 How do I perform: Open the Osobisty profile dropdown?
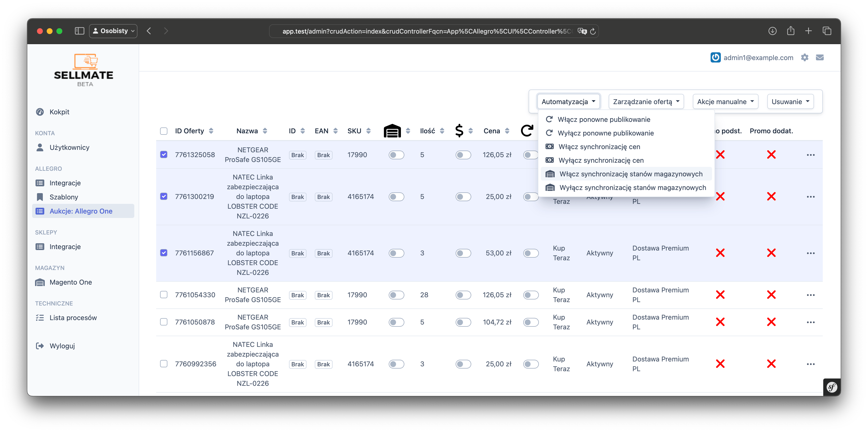tap(113, 31)
